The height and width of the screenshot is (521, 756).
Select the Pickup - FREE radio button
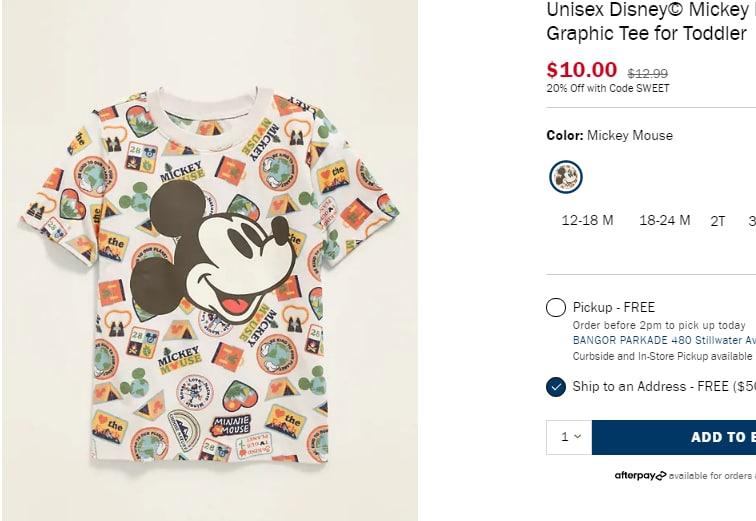[x=556, y=307]
